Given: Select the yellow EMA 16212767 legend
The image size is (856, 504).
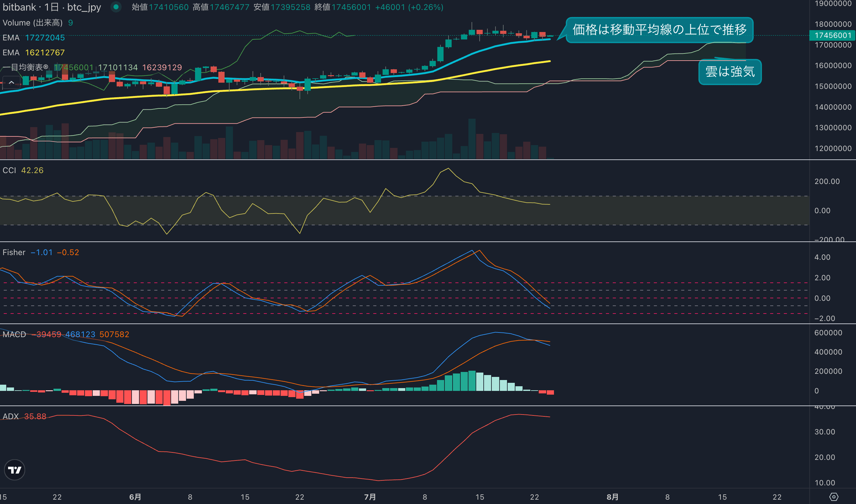Looking at the screenshot, I should coord(34,53).
